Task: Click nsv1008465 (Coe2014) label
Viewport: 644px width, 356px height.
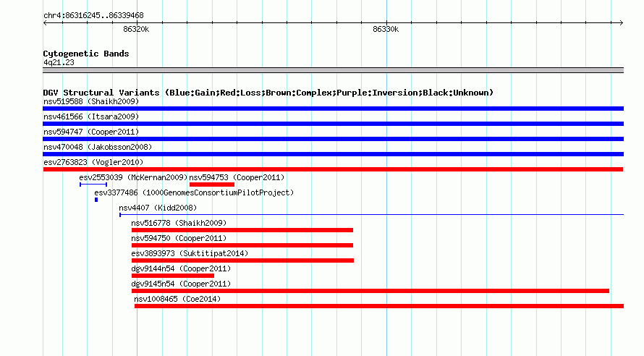Action: coord(177,299)
